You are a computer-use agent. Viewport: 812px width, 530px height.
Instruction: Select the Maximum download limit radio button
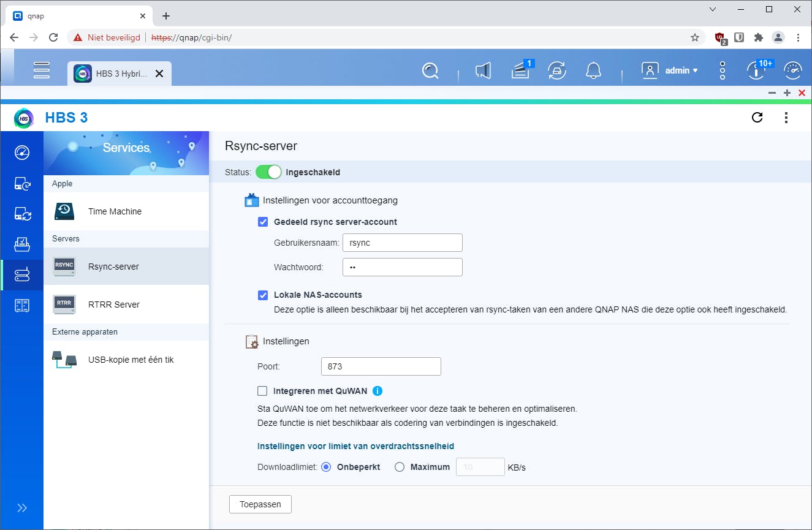tap(400, 466)
